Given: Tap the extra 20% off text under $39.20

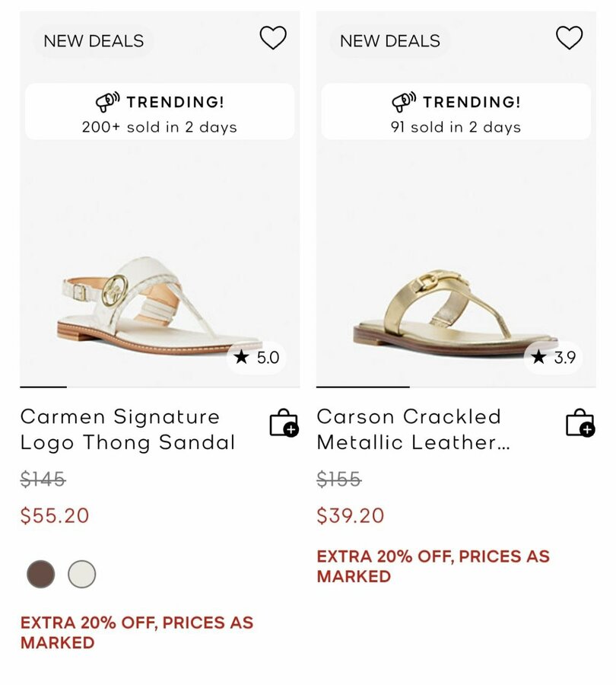Looking at the screenshot, I should [x=433, y=566].
